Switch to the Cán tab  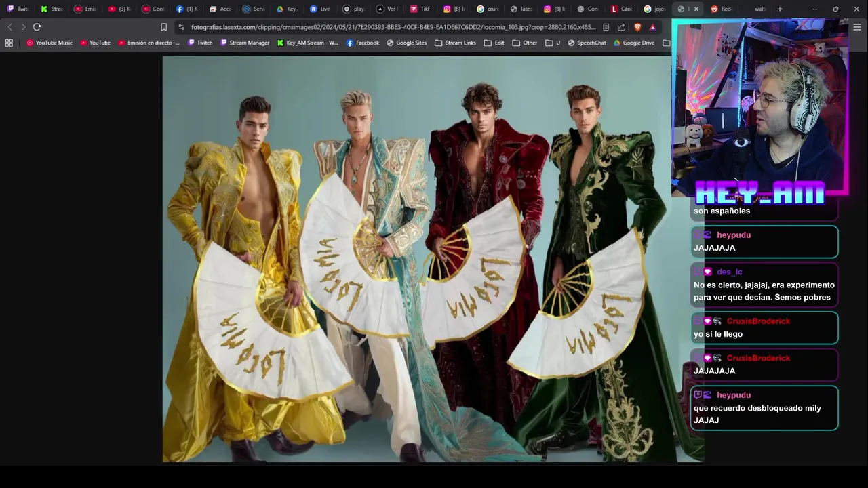[622, 9]
